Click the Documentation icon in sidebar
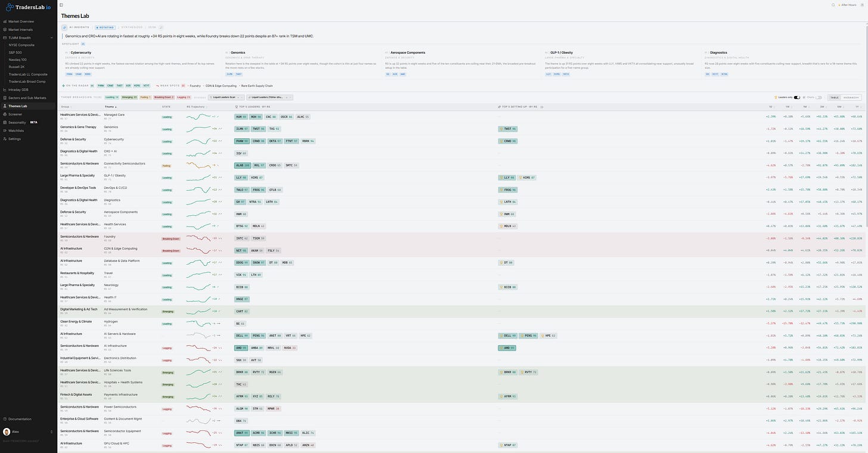This screenshot has width=868, height=453. pos(5,419)
